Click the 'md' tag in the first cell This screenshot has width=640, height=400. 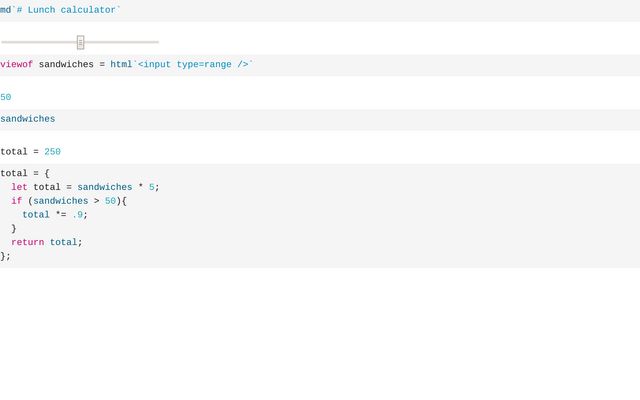pos(5,9)
